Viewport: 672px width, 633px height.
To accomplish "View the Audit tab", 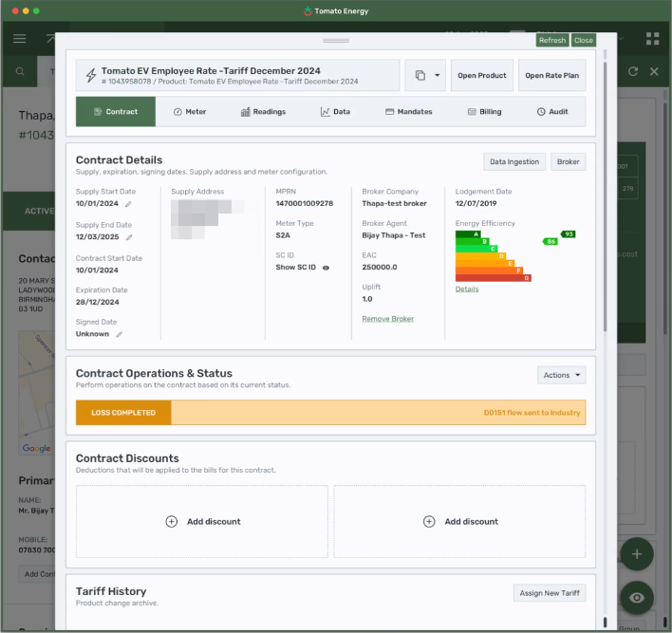I will coord(552,112).
